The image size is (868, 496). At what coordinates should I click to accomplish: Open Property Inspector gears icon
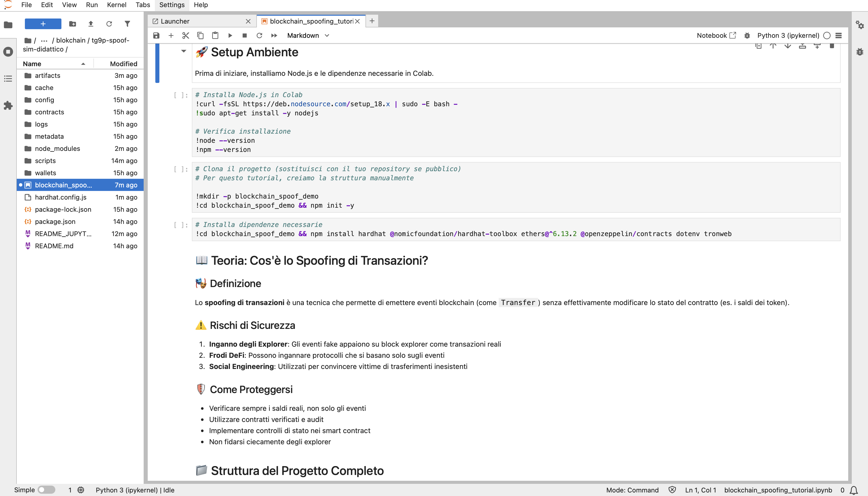(x=860, y=25)
